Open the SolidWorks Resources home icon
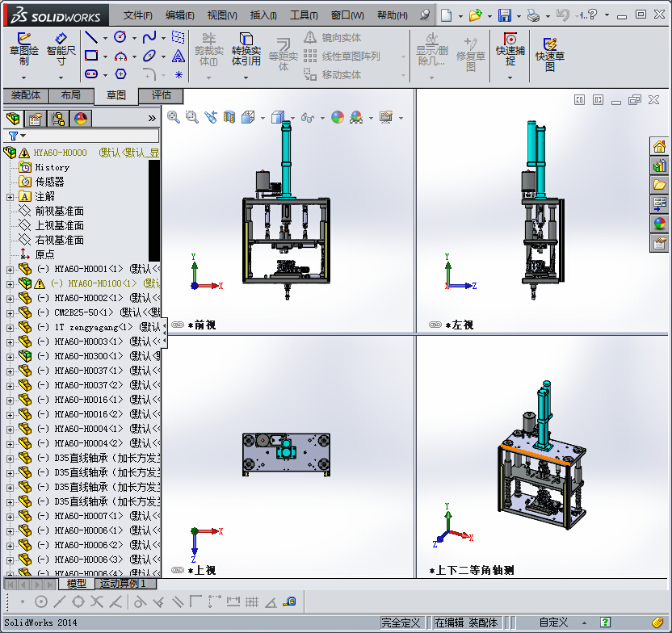 click(x=660, y=146)
